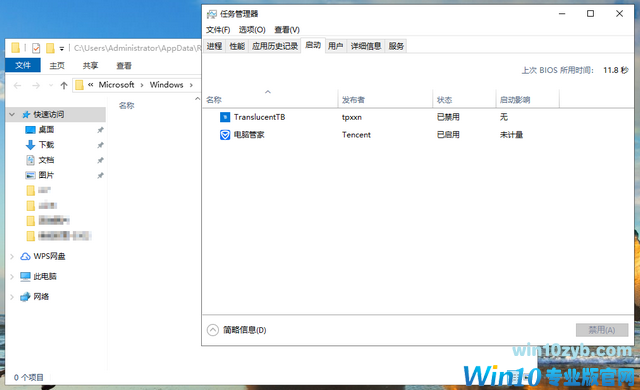640x390 pixels.
Task: Unpin 桌面 using its pin icon
Action: (100, 130)
